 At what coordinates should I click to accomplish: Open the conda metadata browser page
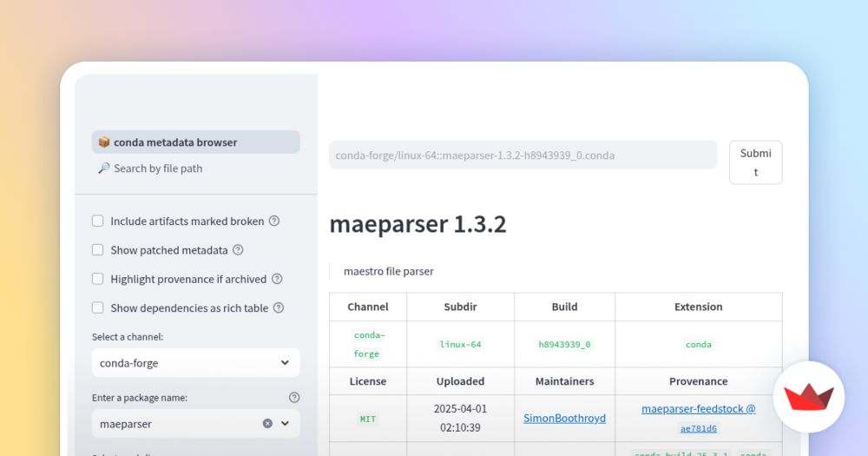196,142
